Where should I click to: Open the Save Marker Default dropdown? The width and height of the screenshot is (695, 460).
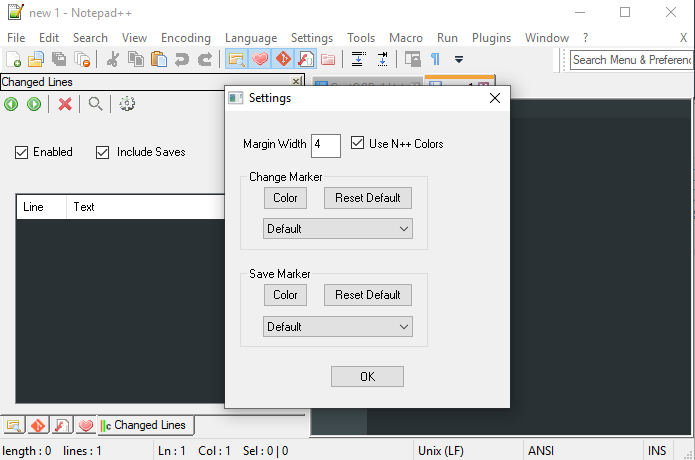click(x=338, y=327)
